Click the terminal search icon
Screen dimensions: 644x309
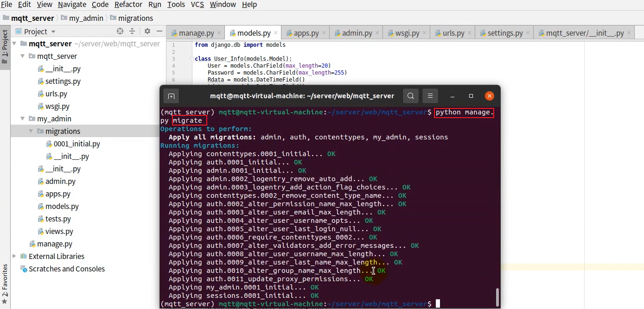pos(411,96)
